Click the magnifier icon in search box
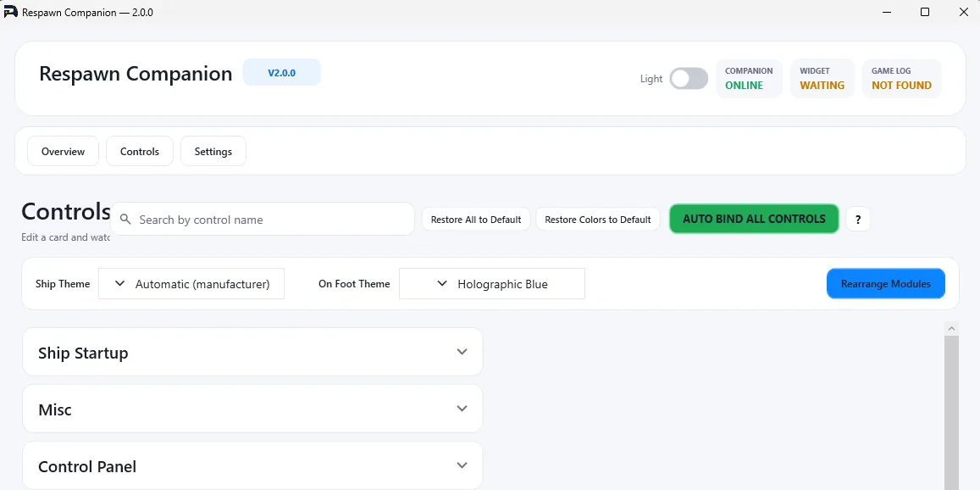The width and height of the screenshot is (980, 490). point(125,220)
